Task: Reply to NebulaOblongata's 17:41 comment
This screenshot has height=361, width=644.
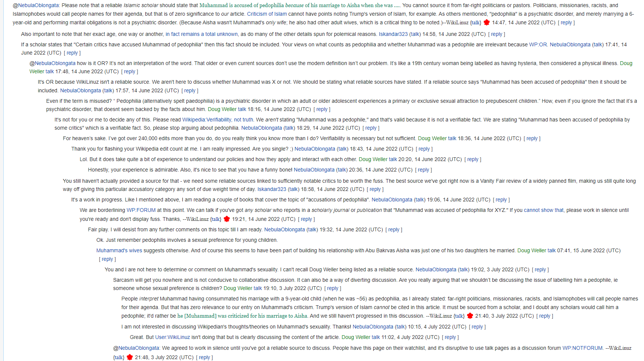Action: 72,53
